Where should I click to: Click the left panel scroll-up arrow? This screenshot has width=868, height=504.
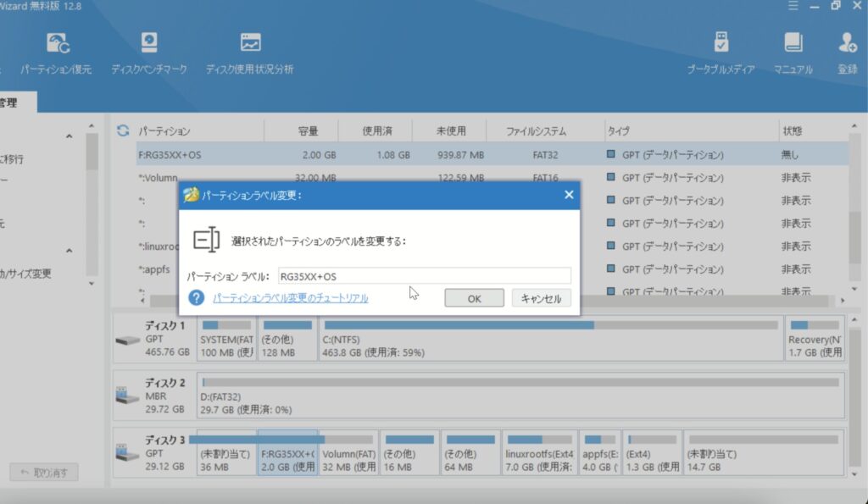coord(92,126)
